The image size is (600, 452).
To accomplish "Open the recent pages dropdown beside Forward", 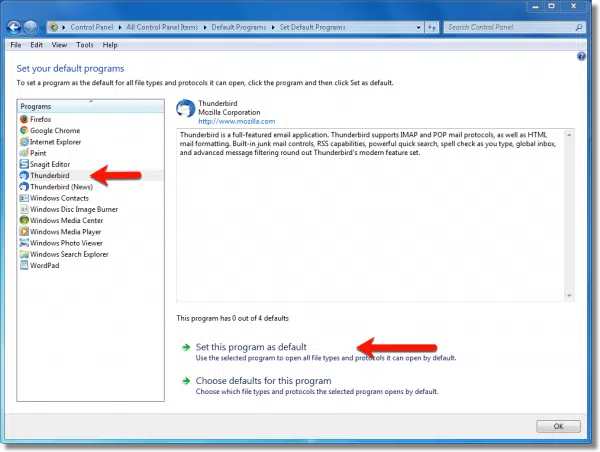I will click(42, 28).
